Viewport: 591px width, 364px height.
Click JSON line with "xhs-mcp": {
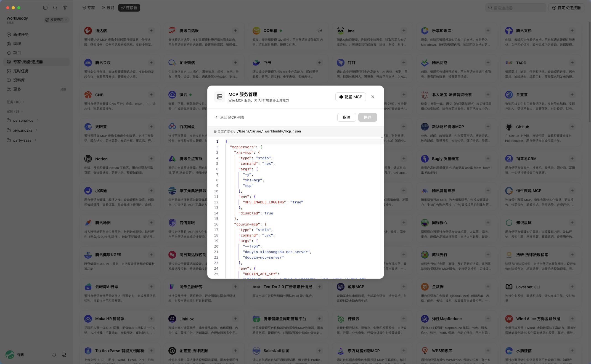pyautogui.click(x=247, y=153)
